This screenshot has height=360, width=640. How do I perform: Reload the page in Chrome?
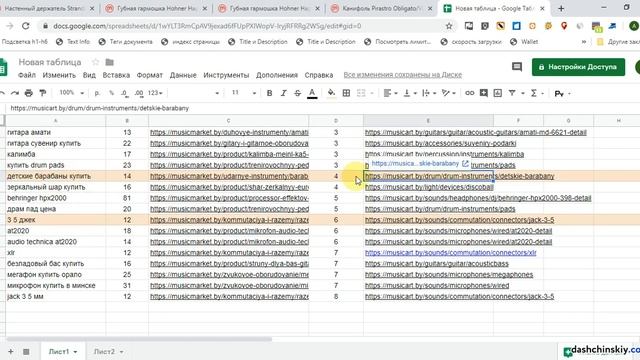[25, 26]
